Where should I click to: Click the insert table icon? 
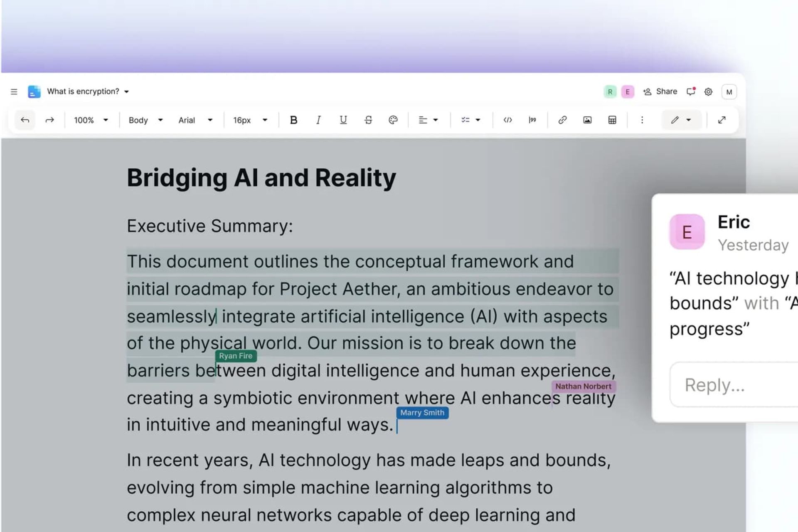(x=611, y=120)
